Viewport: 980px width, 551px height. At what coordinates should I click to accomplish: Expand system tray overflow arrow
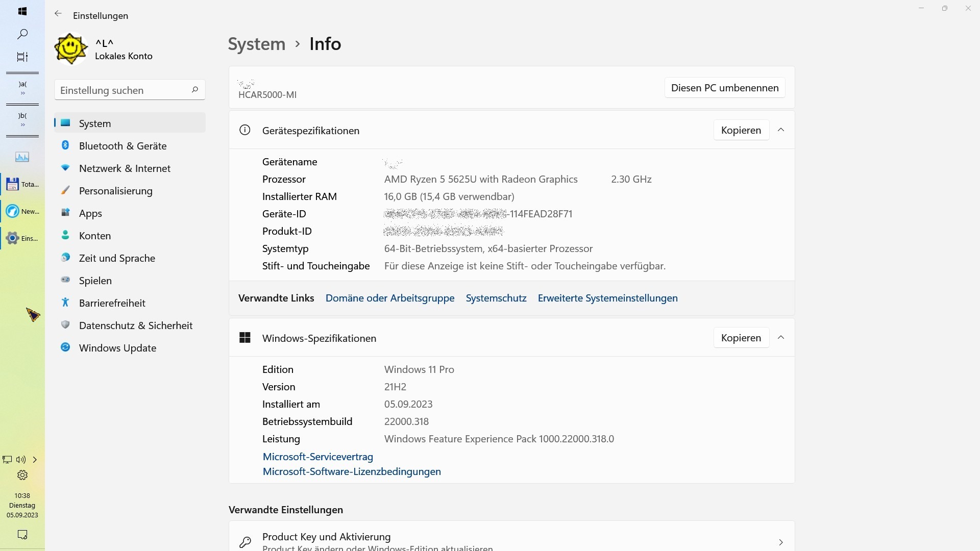click(35, 460)
